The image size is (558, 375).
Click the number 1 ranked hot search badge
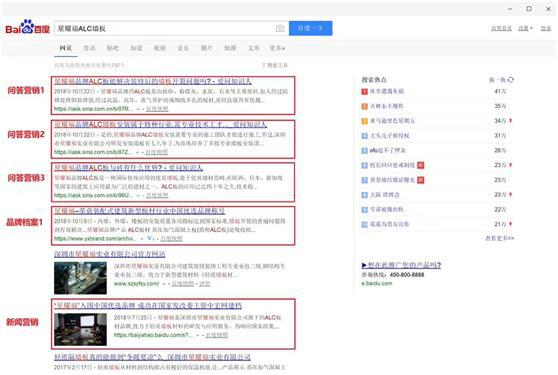pos(364,91)
